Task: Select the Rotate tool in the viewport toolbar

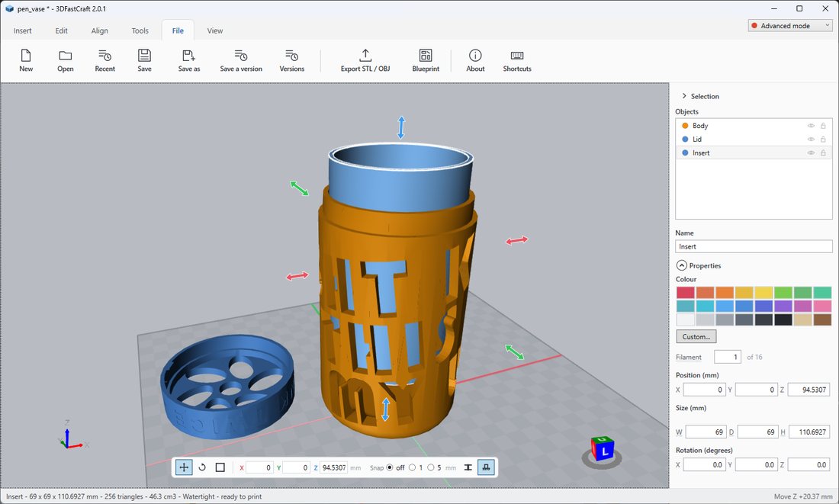Action: click(202, 467)
